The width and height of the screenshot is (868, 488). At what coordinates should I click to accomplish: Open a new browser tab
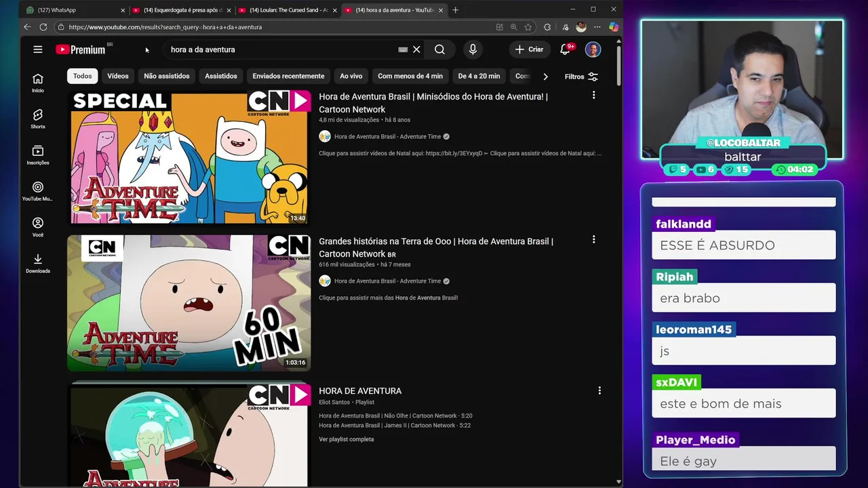[456, 10]
